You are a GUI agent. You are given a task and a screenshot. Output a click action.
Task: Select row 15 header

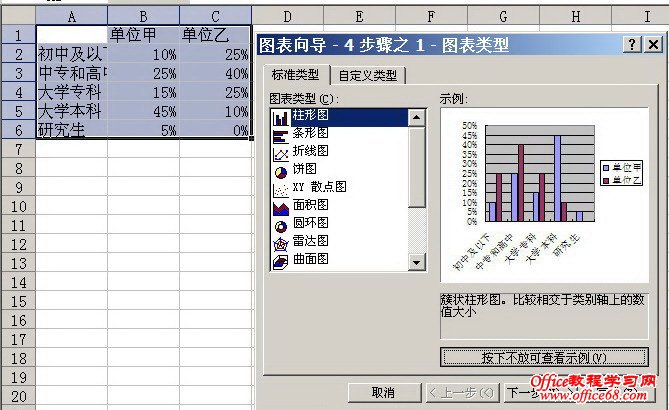18,302
